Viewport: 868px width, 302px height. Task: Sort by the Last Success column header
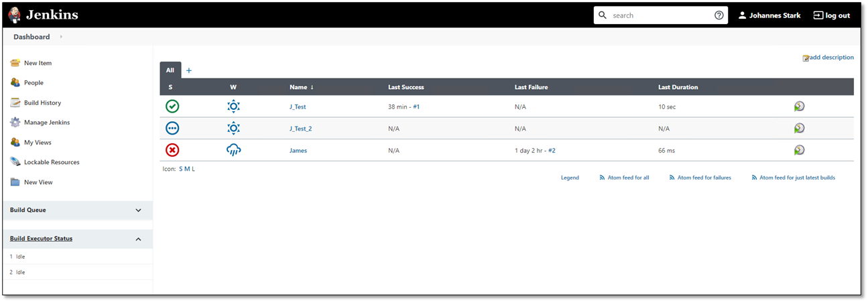click(406, 87)
